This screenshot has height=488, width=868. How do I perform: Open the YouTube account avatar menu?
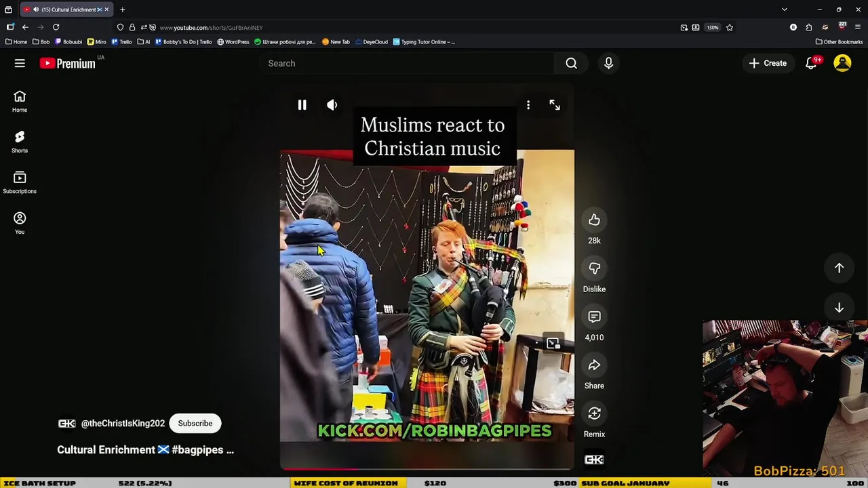point(842,63)
